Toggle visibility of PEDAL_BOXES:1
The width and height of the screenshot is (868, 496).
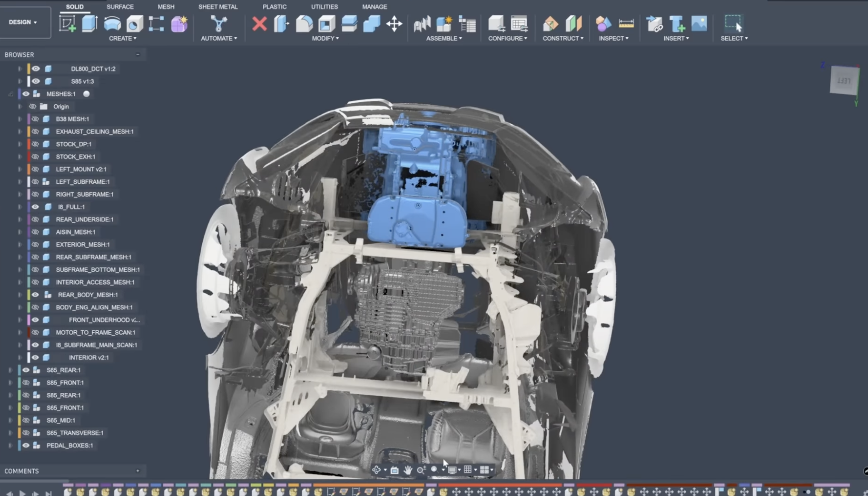[26, 446]
